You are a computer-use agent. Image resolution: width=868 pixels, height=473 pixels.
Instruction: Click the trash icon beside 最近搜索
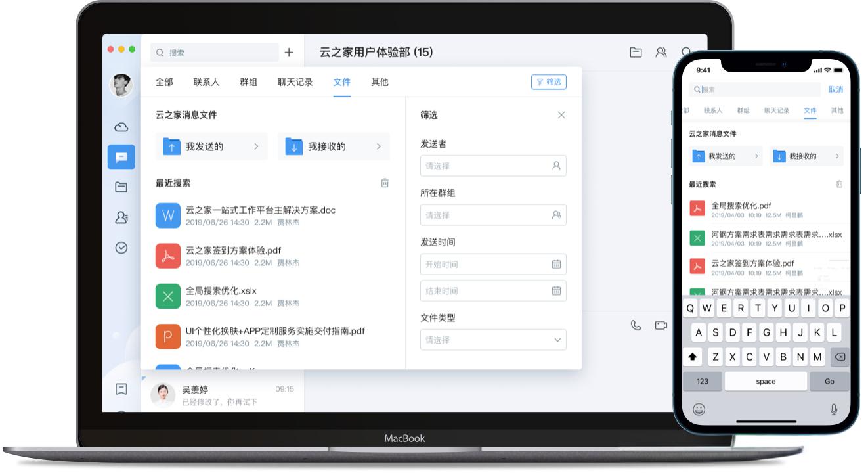pyautogui.click(x=385, y=183)
